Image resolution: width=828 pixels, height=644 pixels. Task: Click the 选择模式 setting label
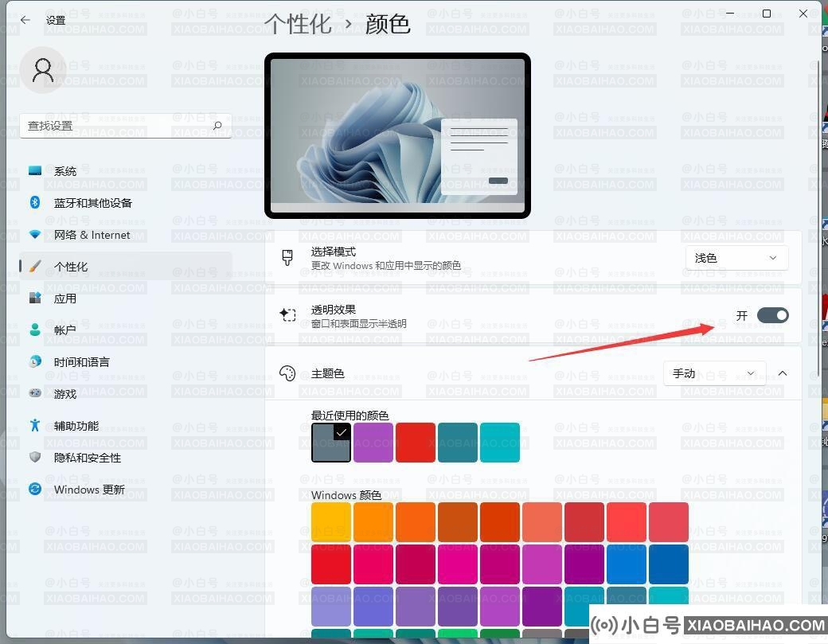click(334, 252)
